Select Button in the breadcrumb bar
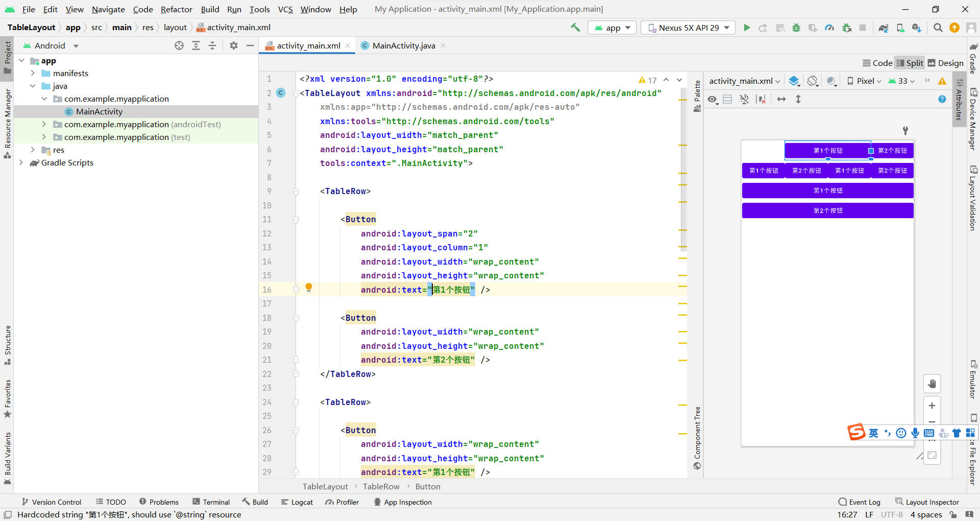The width and height of the screenshot is (980, 521). (428, 486)
